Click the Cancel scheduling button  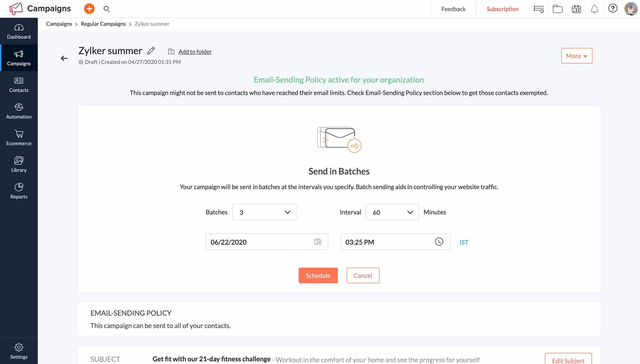[363, 275]
